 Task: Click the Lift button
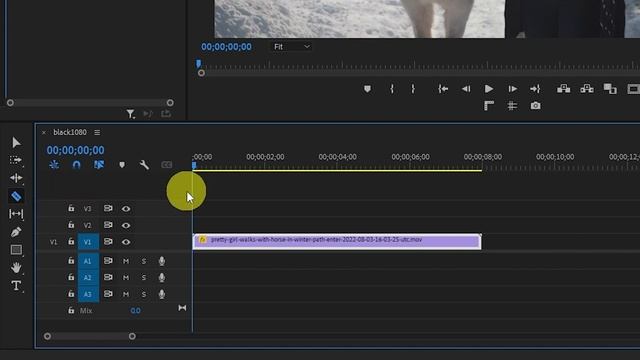pos(564,89)
